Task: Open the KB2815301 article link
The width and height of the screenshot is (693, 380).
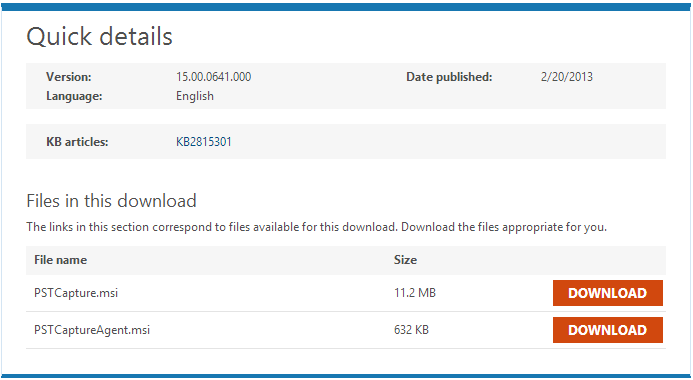Action: point(204,142)
